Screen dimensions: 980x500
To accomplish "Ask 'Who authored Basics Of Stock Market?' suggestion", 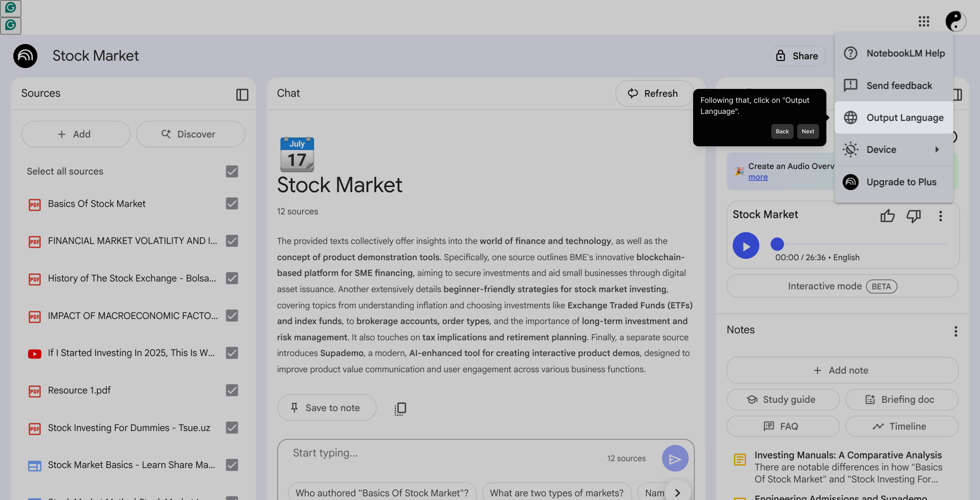I will pos(382,493).
